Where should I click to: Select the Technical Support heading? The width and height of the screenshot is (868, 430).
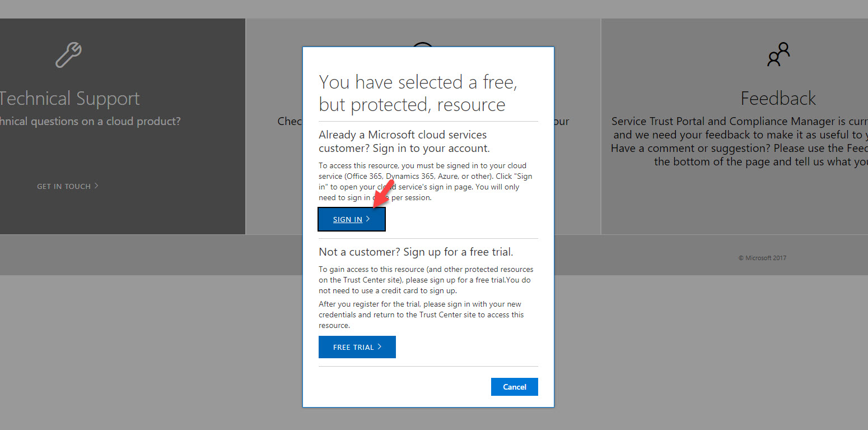click(x=69, y=99)
